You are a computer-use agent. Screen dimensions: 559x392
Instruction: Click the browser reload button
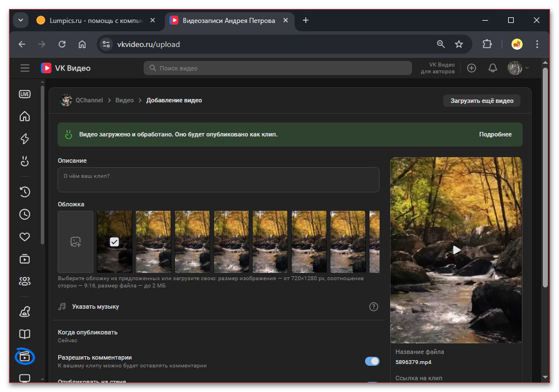(62, 44)
